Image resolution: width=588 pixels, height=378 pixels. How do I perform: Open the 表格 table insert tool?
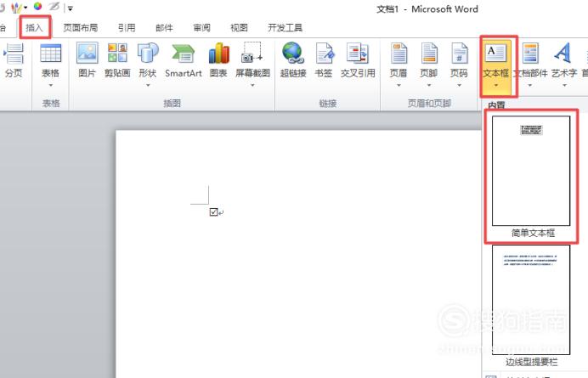(x=50, y=65)
